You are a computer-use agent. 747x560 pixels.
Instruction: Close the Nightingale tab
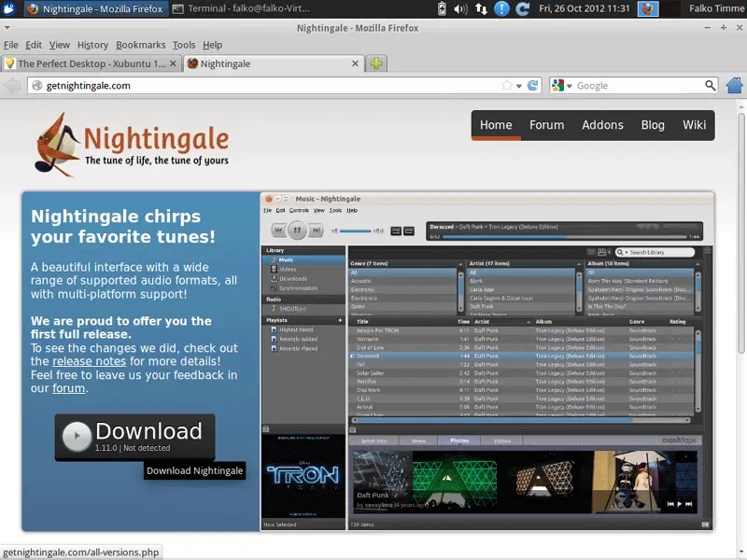(x=356, y=63)
